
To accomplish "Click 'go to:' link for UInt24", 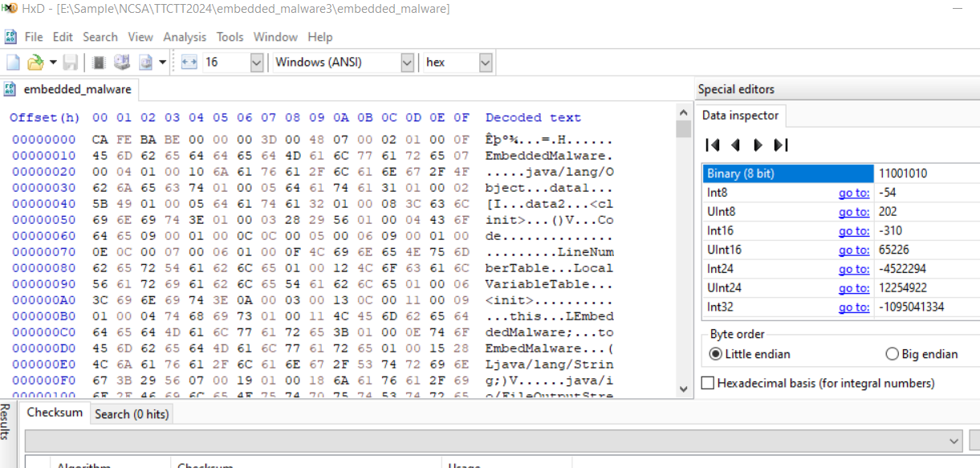I will [854, 288].
